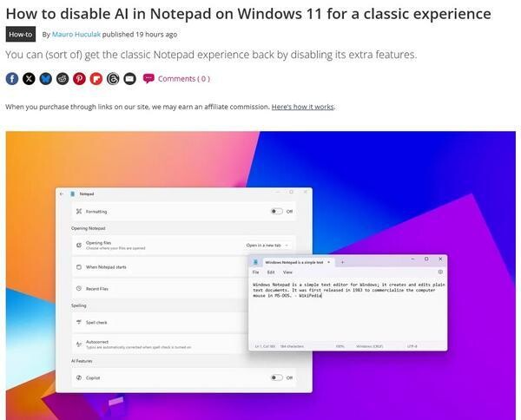Image resolution: width=521 pixels, height=420 pixels.
Task: Open the Edit menu in Notepad
Action: point(271,272)
